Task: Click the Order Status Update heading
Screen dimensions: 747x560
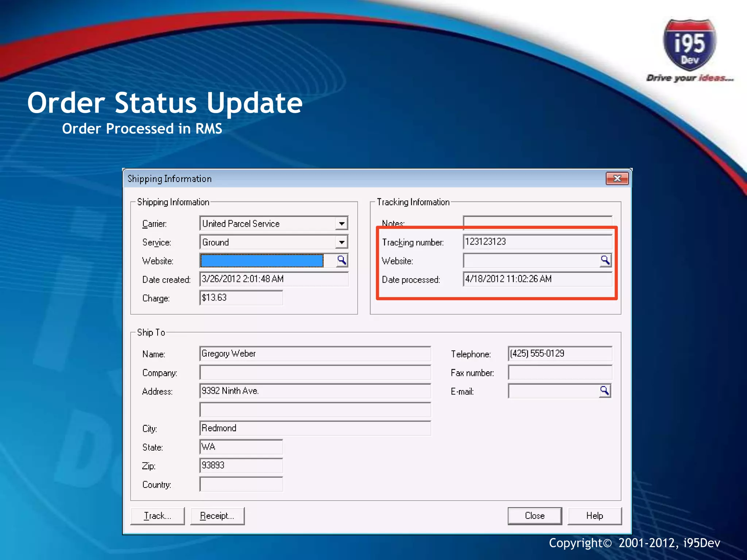Action: [x=165, y=103]
